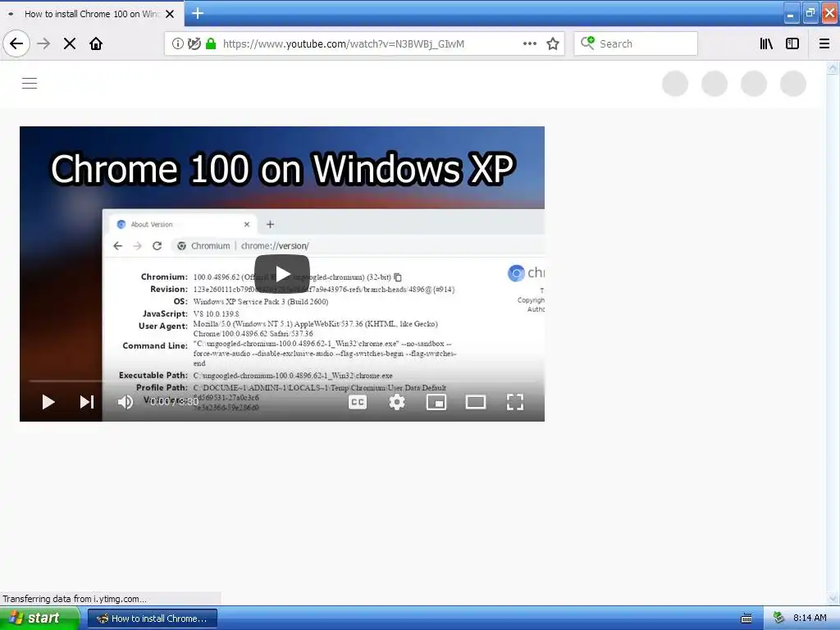Image resolution: width=840 pixels, height=630 pixels.
Task: Click the system tray network icon
Action: click(x=778, y=619)
